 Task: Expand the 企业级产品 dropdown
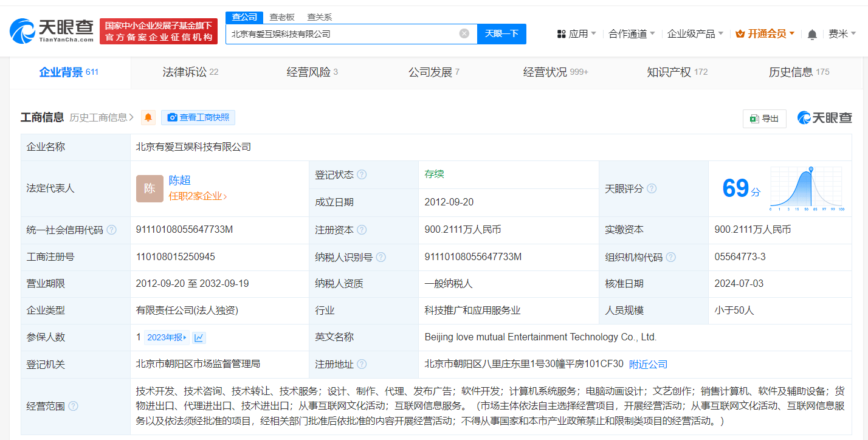coord(695,34)
